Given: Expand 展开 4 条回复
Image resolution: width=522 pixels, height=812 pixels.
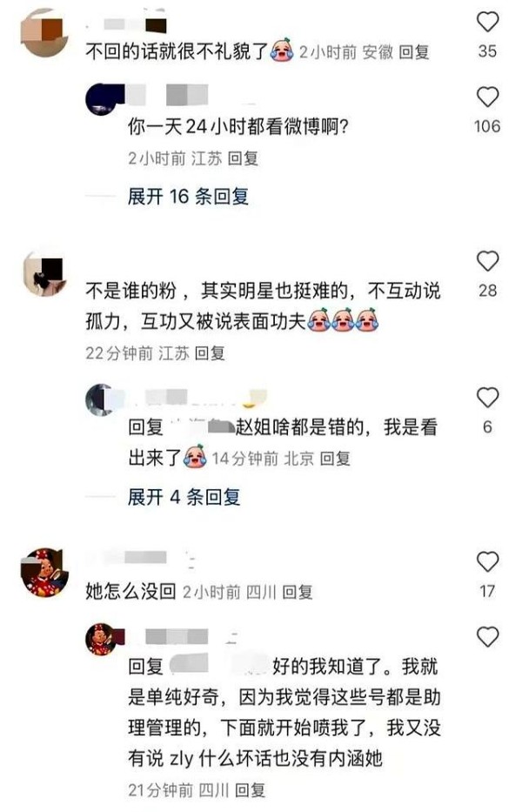Looking at the screenshot, I should point(184,497).
